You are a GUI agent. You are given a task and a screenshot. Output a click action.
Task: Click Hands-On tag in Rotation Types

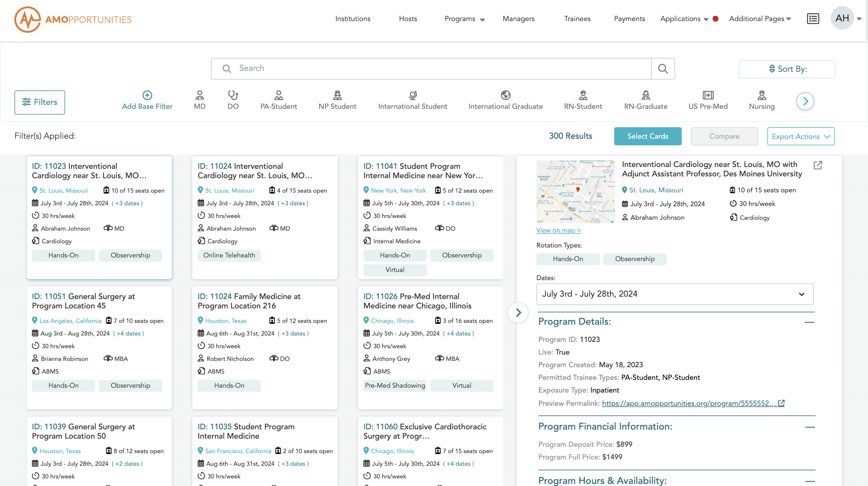pos(568,259)
